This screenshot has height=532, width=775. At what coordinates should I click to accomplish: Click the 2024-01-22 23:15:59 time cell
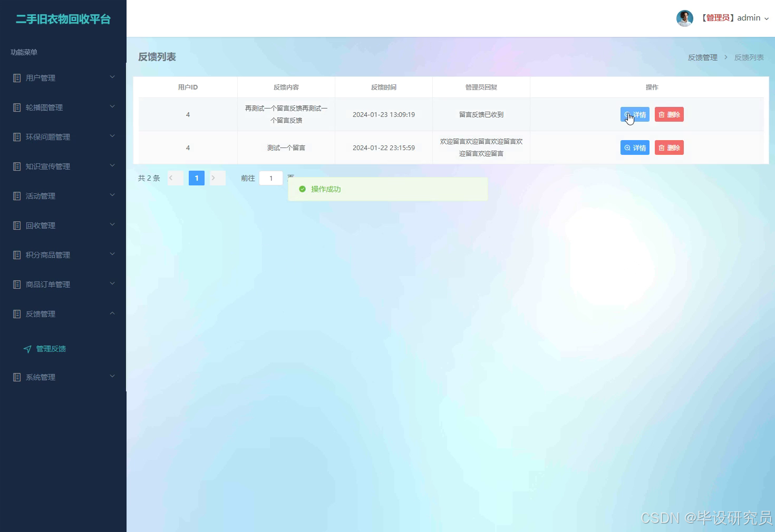(384, 147)
